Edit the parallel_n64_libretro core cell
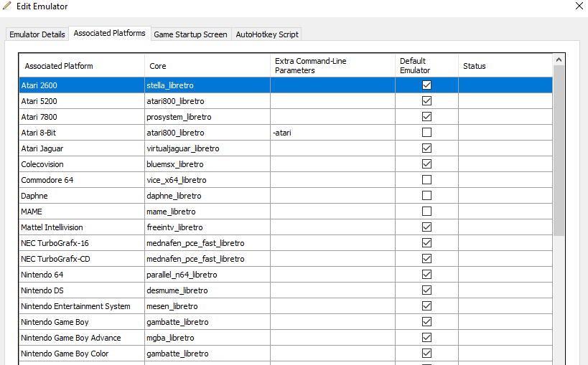This screenshot has width=588, height=365. click(x=207, y=274)
